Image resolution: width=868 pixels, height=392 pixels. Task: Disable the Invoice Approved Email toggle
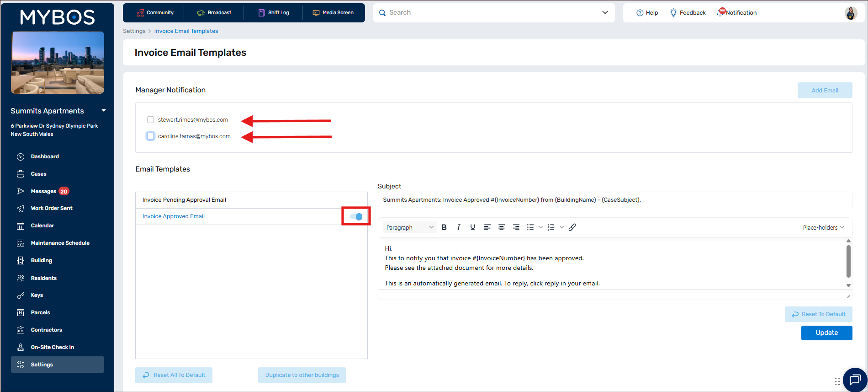[356, 216]
